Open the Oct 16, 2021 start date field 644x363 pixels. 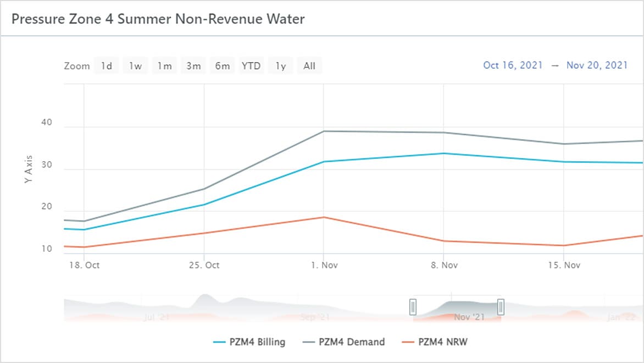512,65
